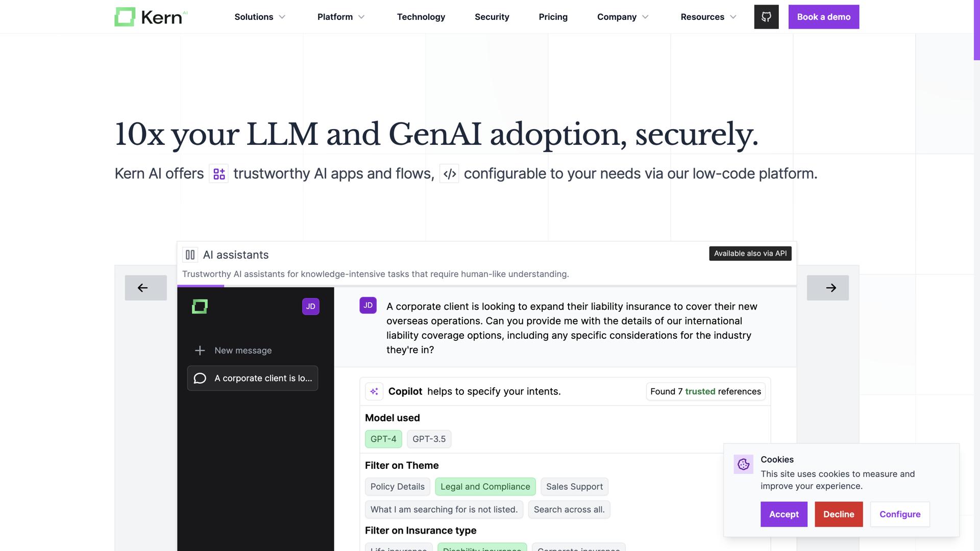Select the GPT-3.5 model chip
The image size is (980, 551).
tap(429, 439)
